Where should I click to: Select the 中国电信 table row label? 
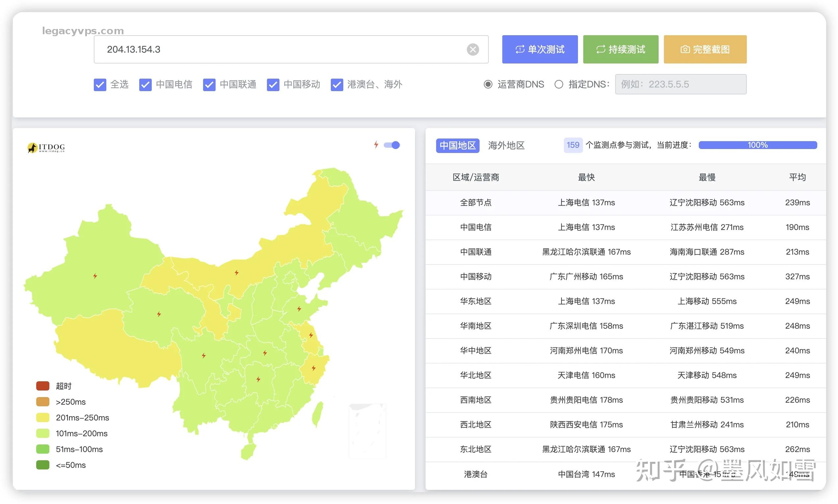[x=476, y=227]
